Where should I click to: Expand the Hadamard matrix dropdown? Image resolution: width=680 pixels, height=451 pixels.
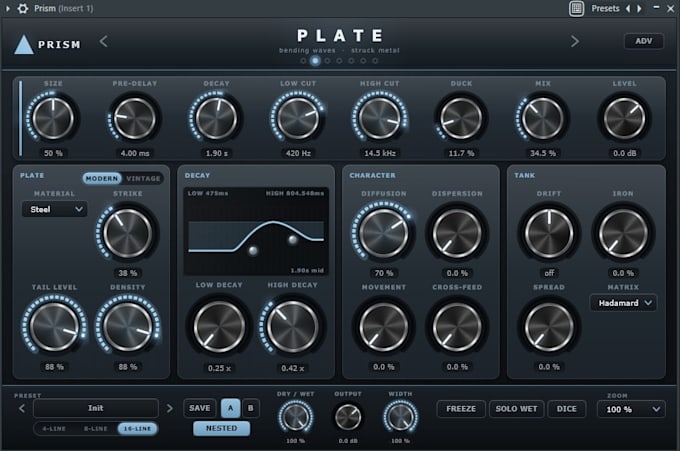coord(623,303)
